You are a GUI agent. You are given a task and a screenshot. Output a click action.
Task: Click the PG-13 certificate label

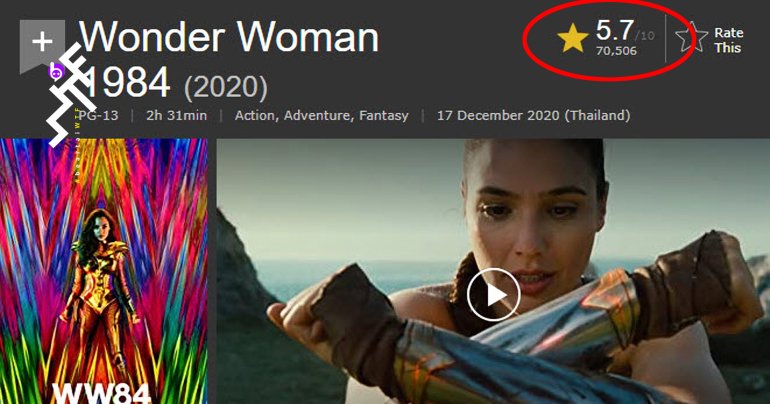(x=98, y=115)
